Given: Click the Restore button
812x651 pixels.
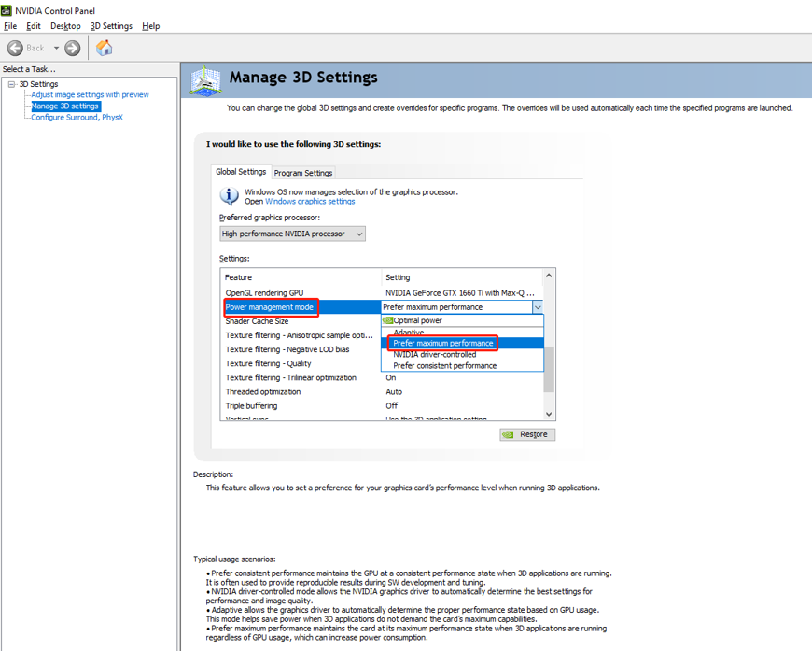Looking at the screenshot, I should (x=527, y=434).
